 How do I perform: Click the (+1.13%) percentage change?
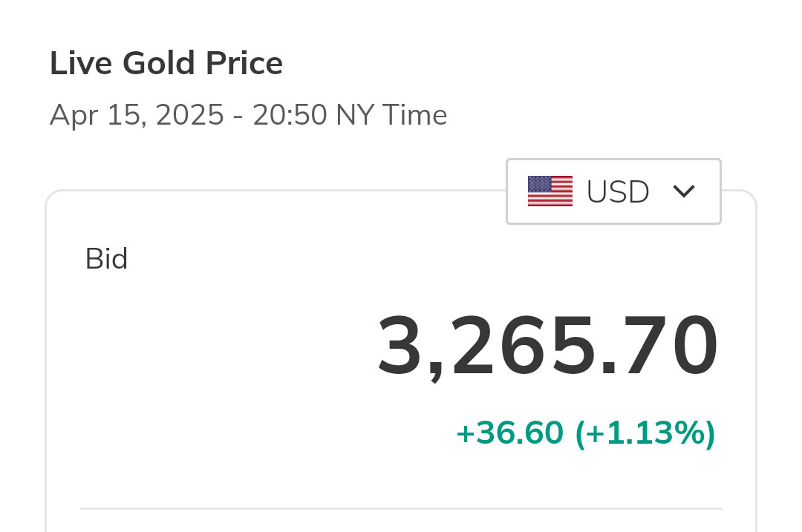(645, 433)
